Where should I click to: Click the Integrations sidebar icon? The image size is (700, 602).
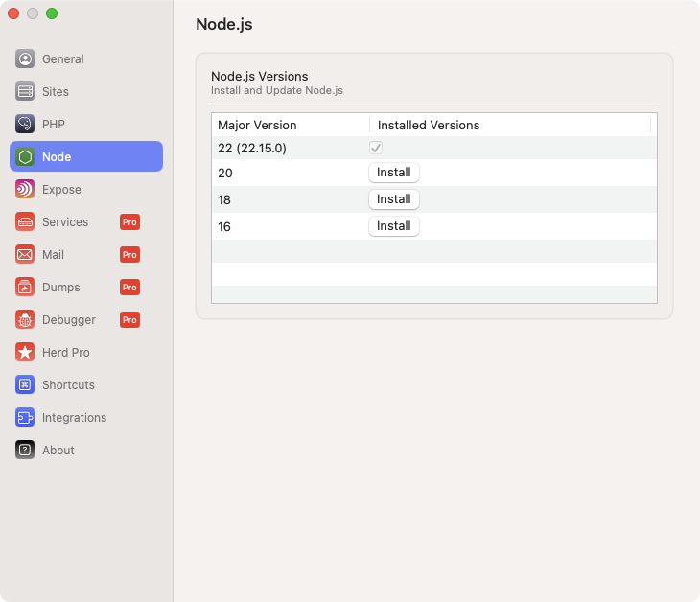(25, 418)
